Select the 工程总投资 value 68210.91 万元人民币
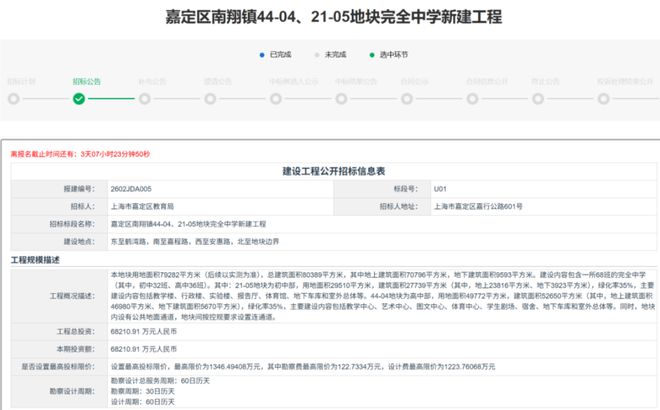Image resolution: width=660 pixels, height=410 pixels. (144, 331)
